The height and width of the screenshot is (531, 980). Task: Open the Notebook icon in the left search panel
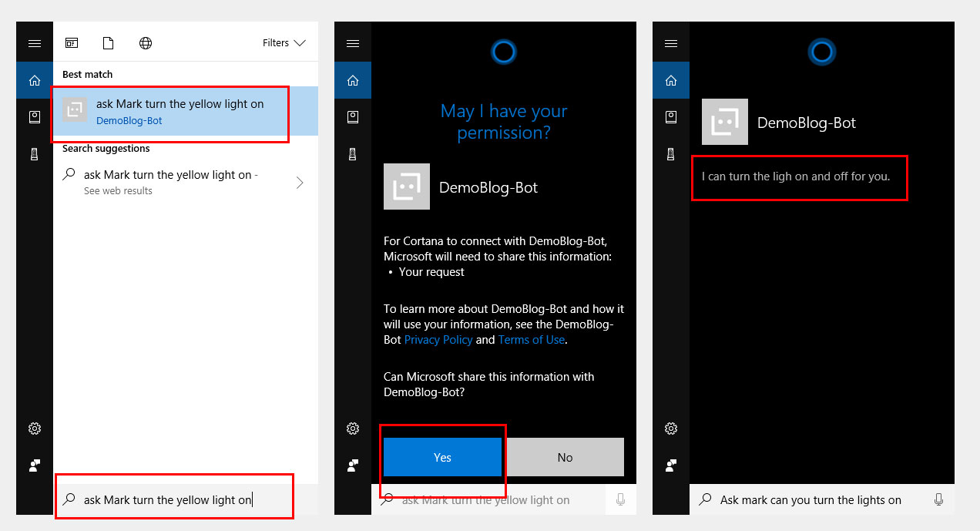coord(35,117)
